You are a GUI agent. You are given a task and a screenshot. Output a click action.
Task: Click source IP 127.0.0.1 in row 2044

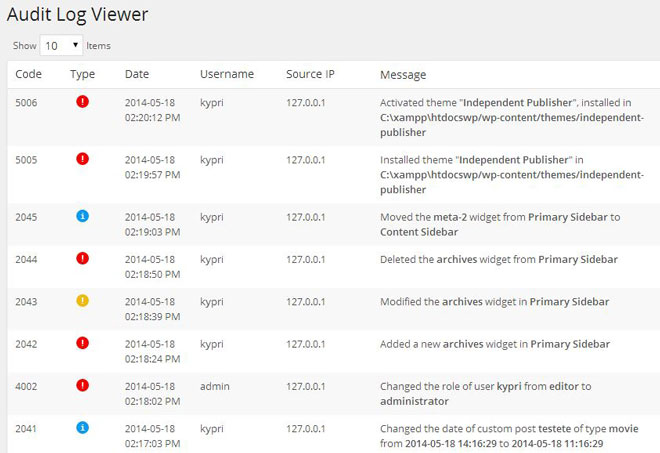tap(306, 259)
